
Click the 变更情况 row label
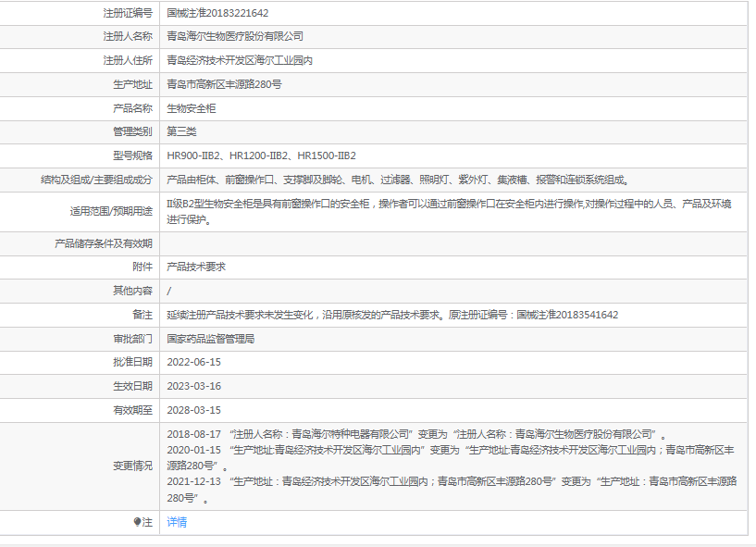(132, 466)
